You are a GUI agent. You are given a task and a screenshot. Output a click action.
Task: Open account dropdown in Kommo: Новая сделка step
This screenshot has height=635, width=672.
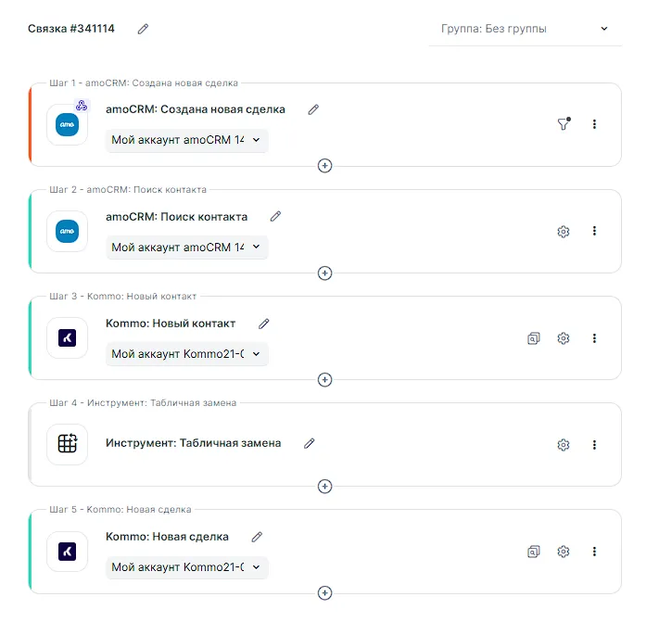pyautogui.click(x=186, y=567)
